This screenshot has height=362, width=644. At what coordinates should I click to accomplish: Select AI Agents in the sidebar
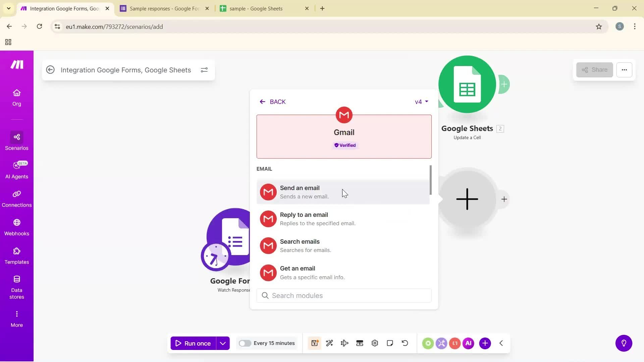pos(16,169)
